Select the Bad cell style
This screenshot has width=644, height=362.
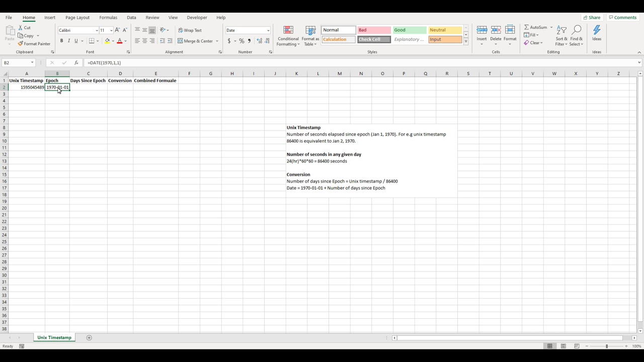(x=374, y=30)
